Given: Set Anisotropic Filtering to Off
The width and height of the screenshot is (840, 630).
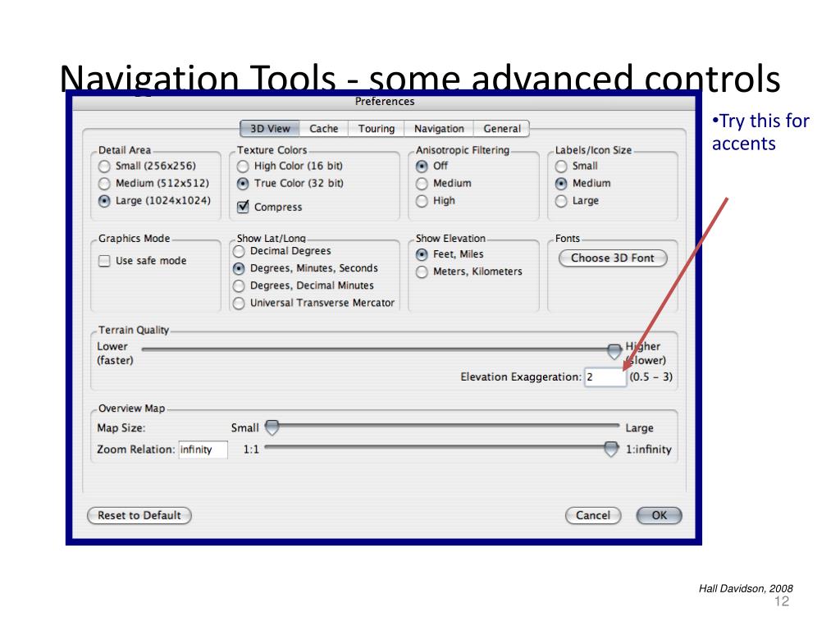Looking at the screenshot, I should coord(422,167).
